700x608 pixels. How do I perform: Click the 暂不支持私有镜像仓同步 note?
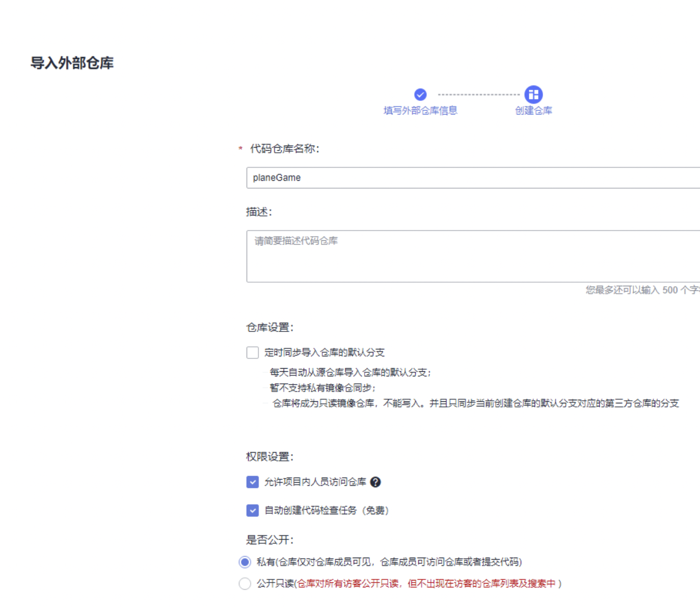(322, 388)
